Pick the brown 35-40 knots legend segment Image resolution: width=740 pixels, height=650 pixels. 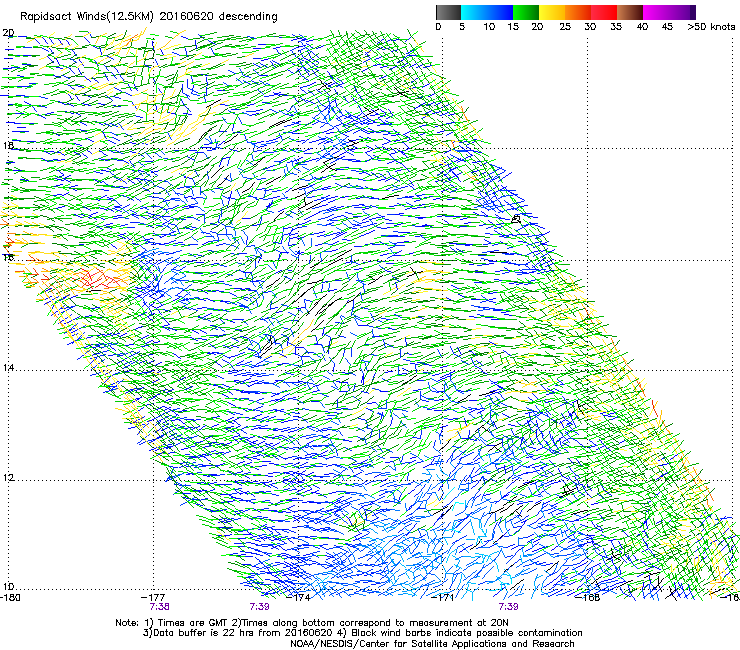pos(630,12)
